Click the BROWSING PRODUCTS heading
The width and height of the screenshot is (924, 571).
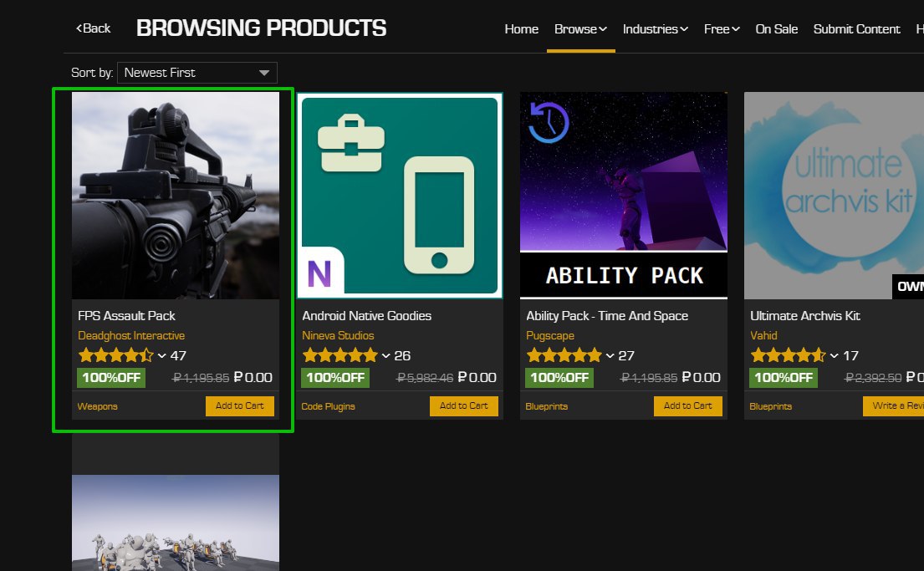[x=261, y=28]
